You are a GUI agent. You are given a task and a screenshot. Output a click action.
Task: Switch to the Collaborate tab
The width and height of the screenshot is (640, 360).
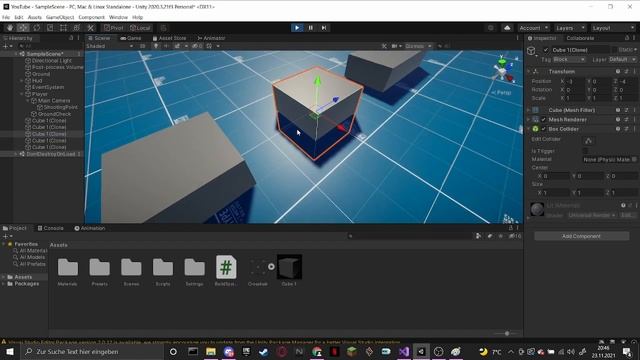580,38
